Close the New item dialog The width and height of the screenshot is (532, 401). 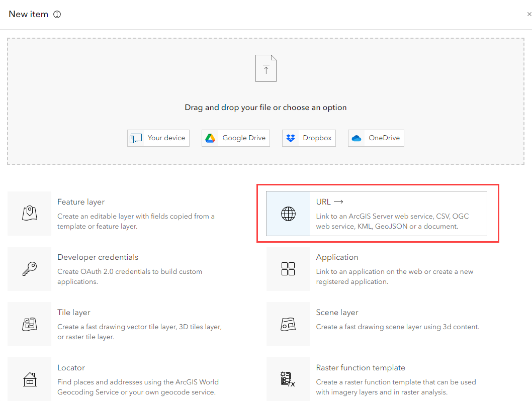[528, 15]
